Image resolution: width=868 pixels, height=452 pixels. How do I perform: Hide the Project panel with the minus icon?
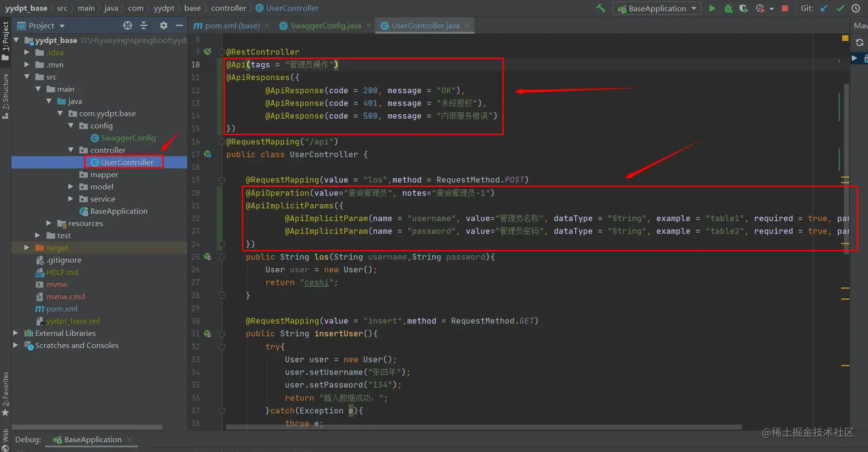tap(179, 25)
